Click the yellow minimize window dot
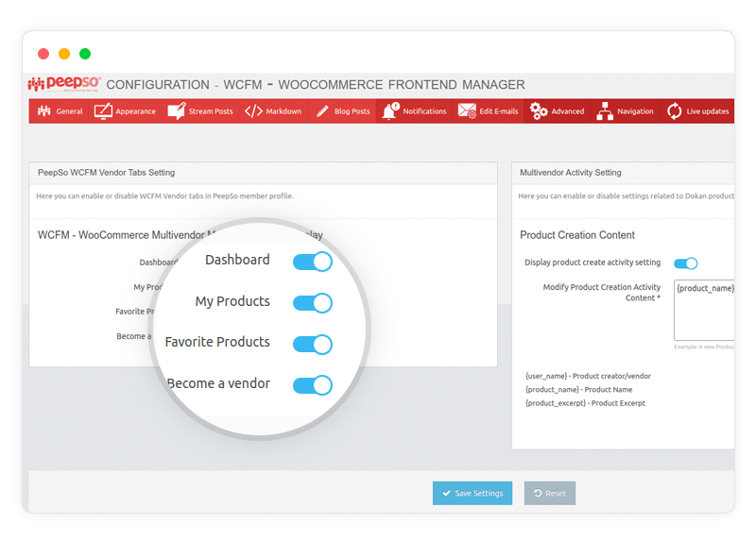 click(64, 54)
